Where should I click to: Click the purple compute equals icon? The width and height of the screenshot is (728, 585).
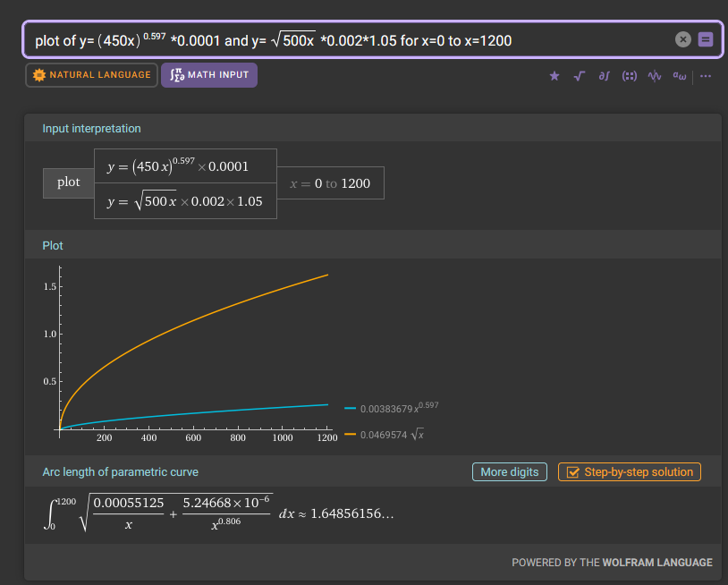[x=706, y=39]
